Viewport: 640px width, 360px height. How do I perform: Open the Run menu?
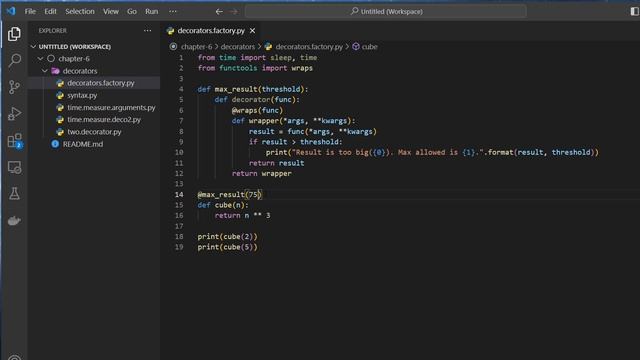(151, 11)
